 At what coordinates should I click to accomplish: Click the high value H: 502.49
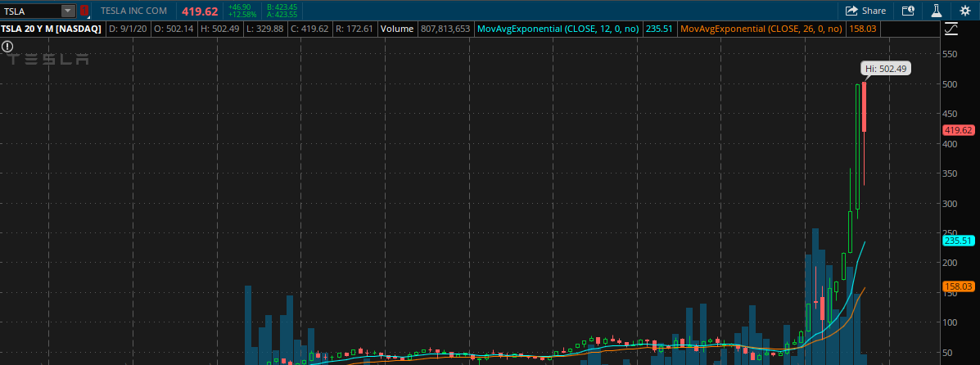point(220,29)
